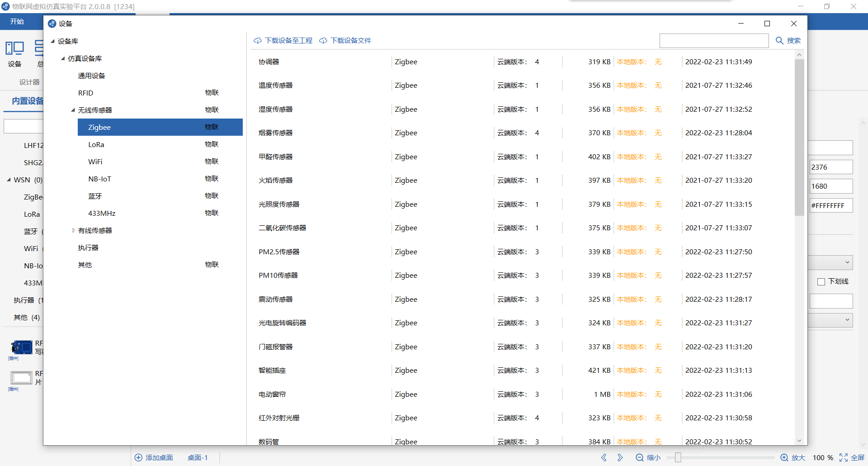Screen dimensions: 868x466
Task: Select the Zigbee tree item
Action: click(x=160, y=127)
